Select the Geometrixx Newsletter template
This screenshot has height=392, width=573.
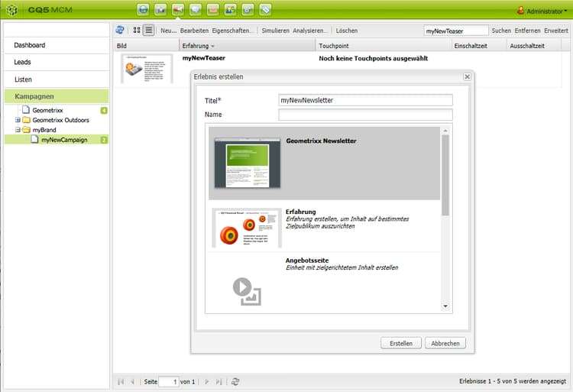point(324,164)
